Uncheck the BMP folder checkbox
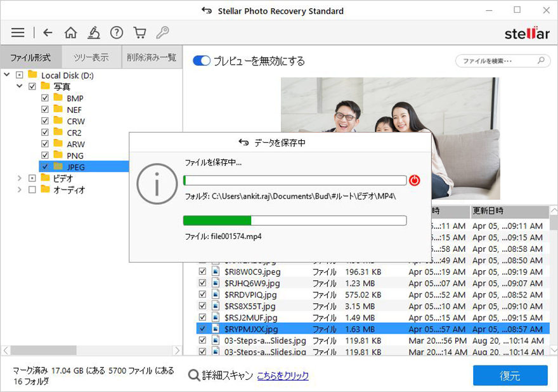The image size is (558, 392). pos(44,98)
